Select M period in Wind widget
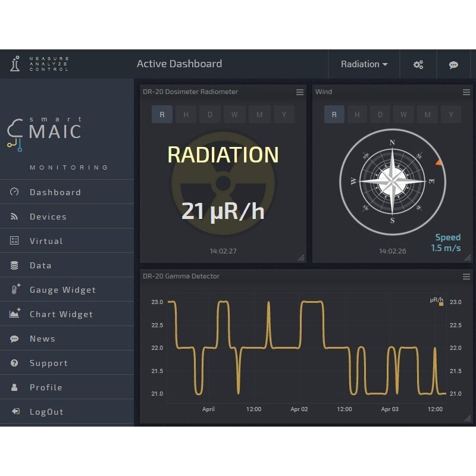The image size is (476, 476). (427, 114)
